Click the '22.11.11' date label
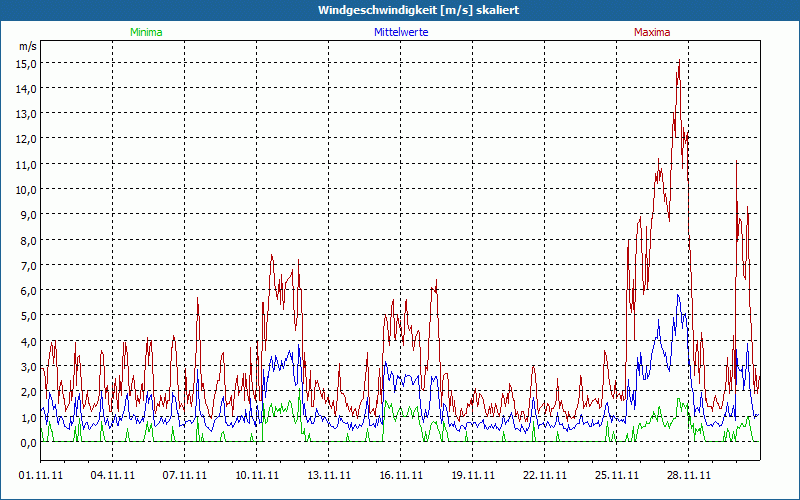Screen dimensions: 800x500 pyautogui.click(x=544, y=475)
